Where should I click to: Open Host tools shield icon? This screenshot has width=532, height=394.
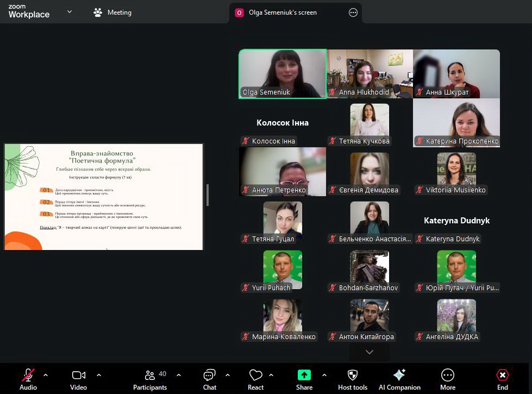coord(352,375)
